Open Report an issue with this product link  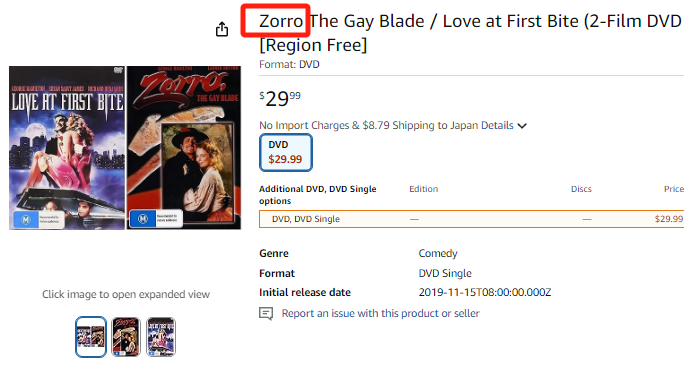[380, 313]
